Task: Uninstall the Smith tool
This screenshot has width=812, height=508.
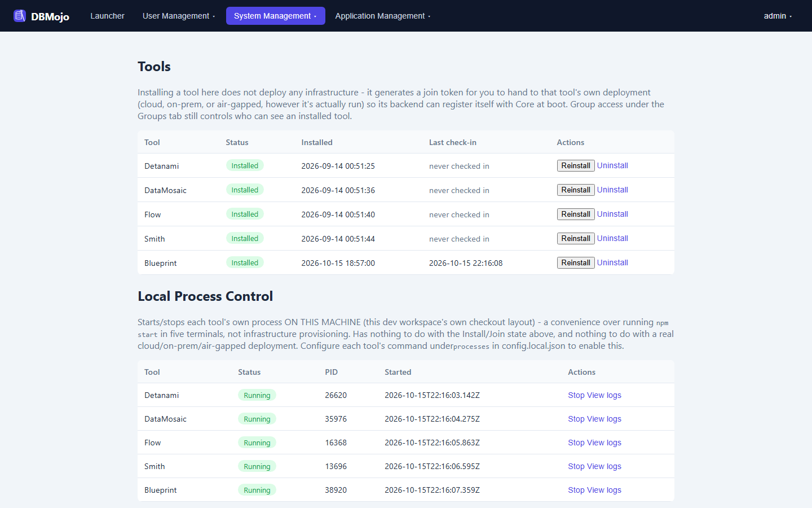Action: pos(612,238)
